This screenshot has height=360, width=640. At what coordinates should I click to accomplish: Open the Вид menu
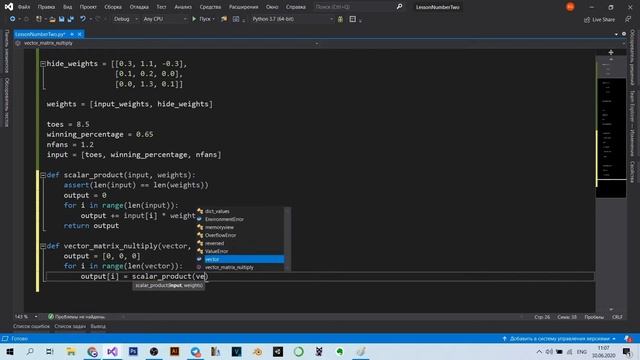[67, 7]
